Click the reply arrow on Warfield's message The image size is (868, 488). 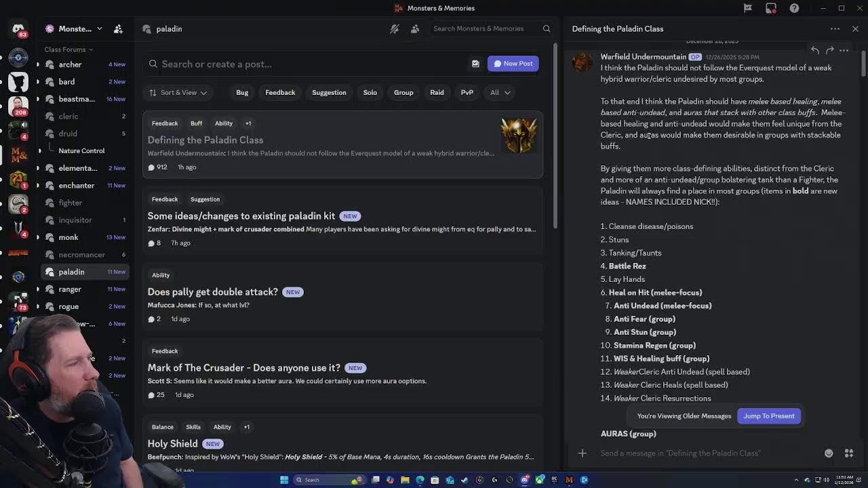pos(815,50)
